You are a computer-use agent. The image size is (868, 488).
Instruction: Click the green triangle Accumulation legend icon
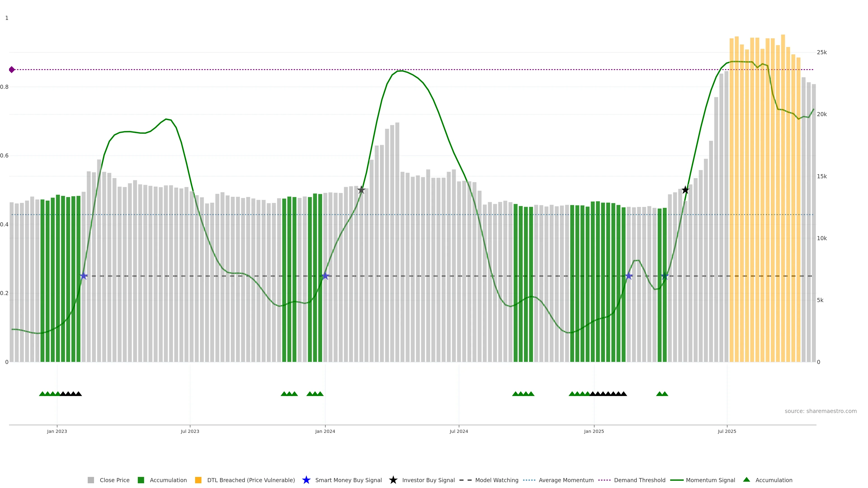[746, 480]
